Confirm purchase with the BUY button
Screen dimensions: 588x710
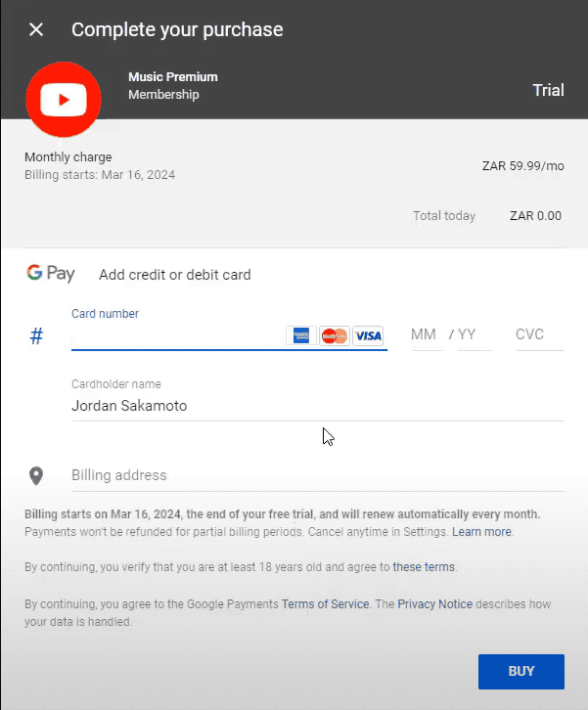pos(521,672)
